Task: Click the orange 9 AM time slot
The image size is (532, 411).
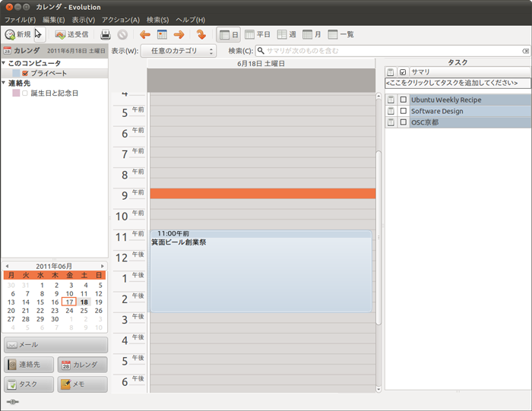Action: 263,194
